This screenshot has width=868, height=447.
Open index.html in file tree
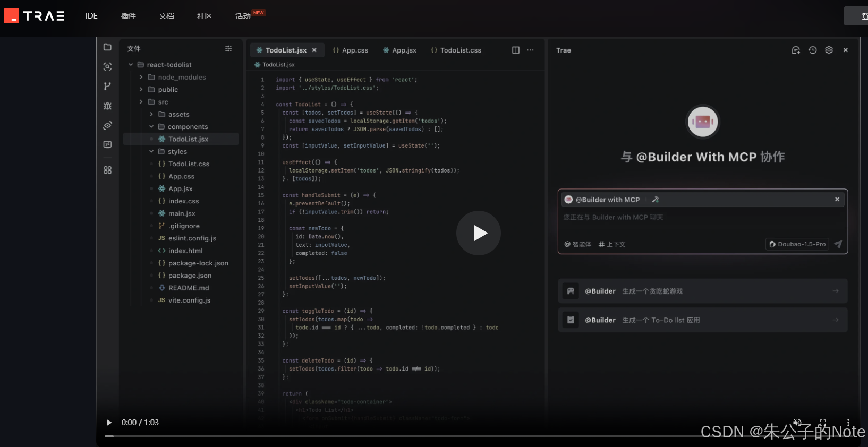(x=181, y=251)
